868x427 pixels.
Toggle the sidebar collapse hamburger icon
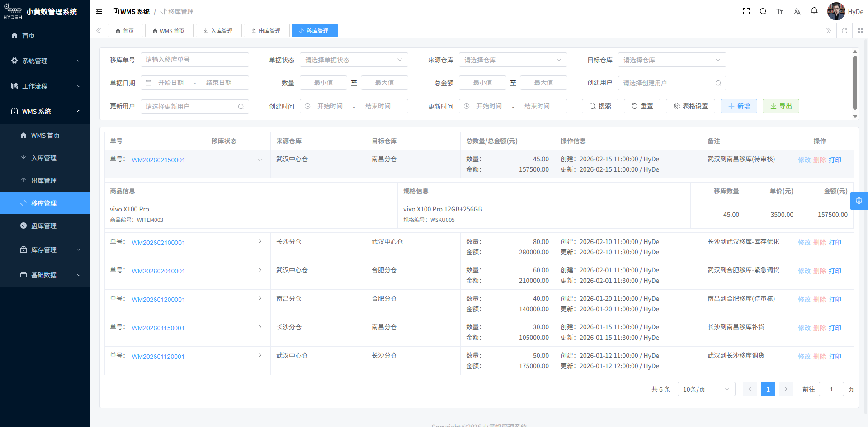99,11
